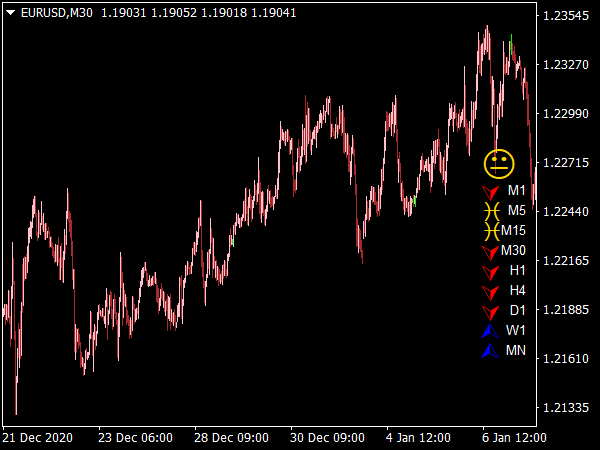Click the dropdown triangle beside EURUSD,M30

point(11,13)
